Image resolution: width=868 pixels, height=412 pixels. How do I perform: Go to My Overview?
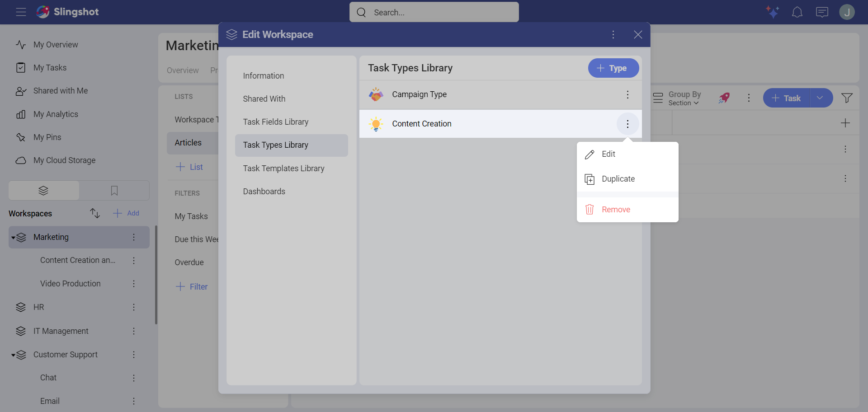tap(56, 45)
